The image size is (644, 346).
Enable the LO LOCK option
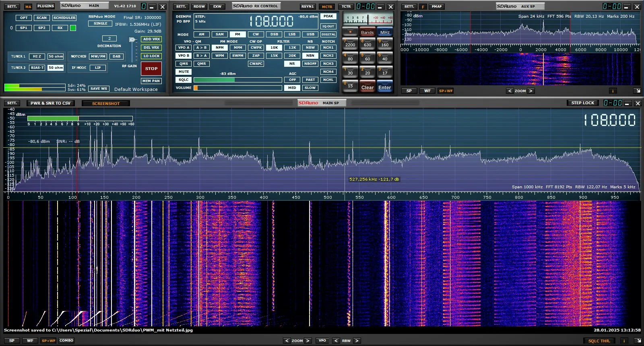point(151,56)
